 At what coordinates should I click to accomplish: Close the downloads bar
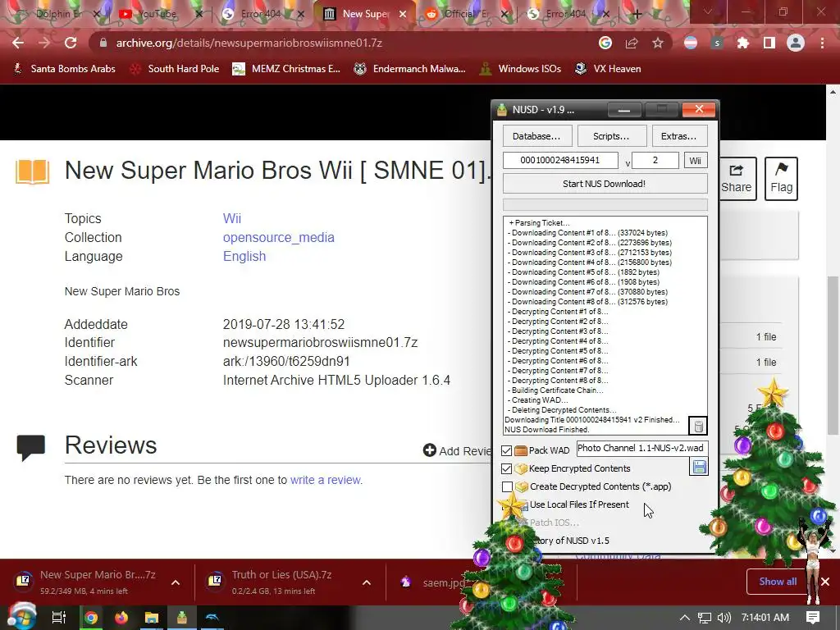[x=825, y=582]
